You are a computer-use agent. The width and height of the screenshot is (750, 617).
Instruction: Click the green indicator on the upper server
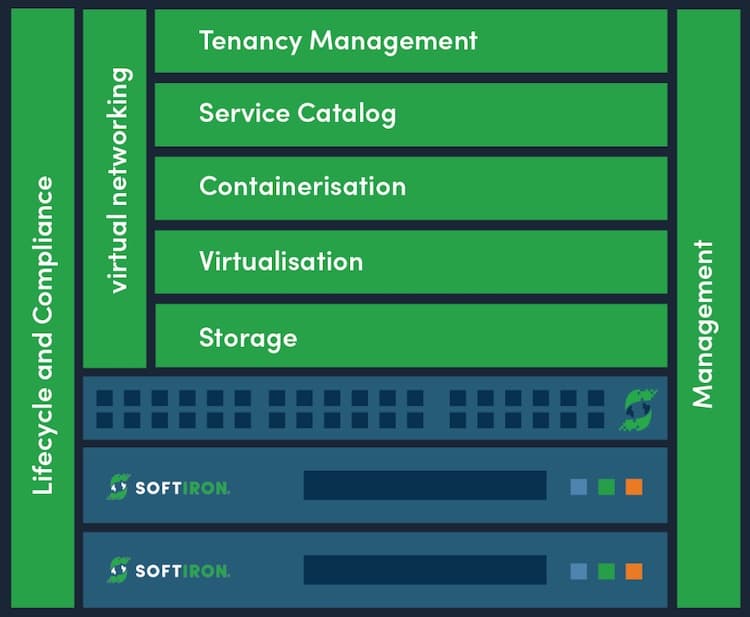606,487
